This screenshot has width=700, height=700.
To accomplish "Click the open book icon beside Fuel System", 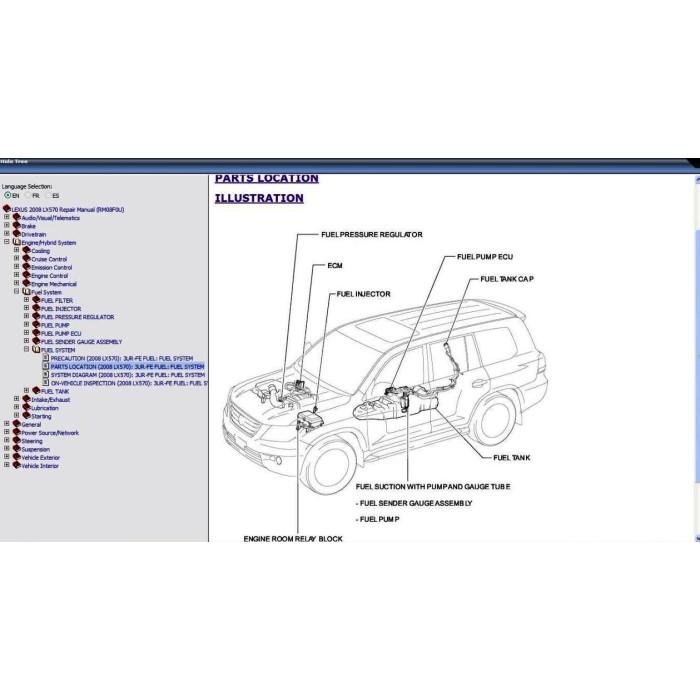I will click(x=26, y=292).
